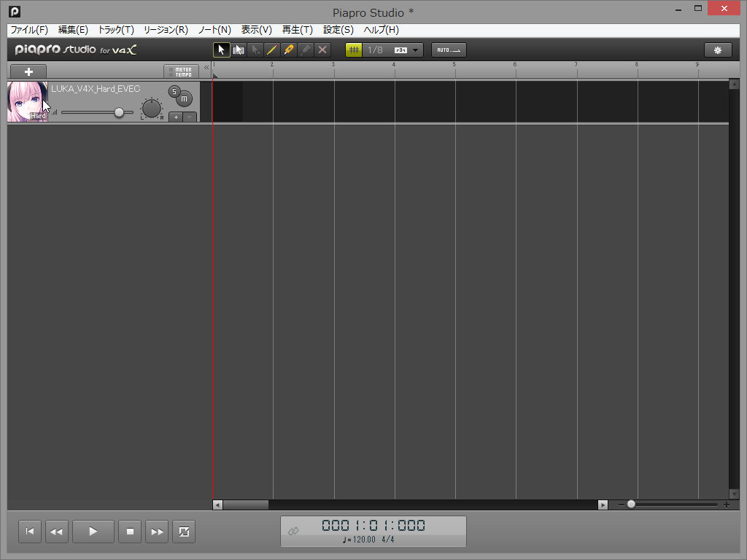Click the Luka Hard singer thumbnail
Image resolution: width=747 pixels, height=560 pixels.
(28, 101)
